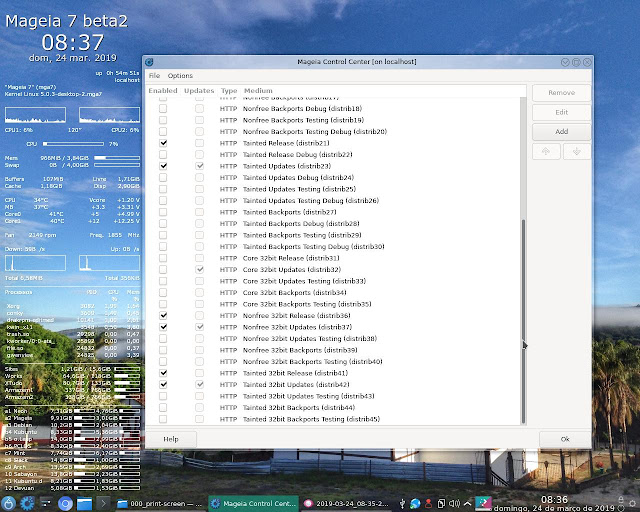Click the Add button
Image resolution: width=640 pixels, height=512 pixels.
tap(562, 132)
